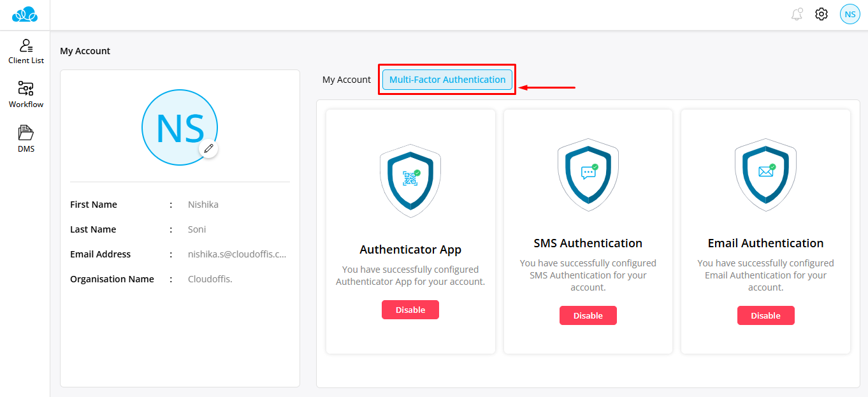Click the SMS Authentication card title

tap(588, 243)
